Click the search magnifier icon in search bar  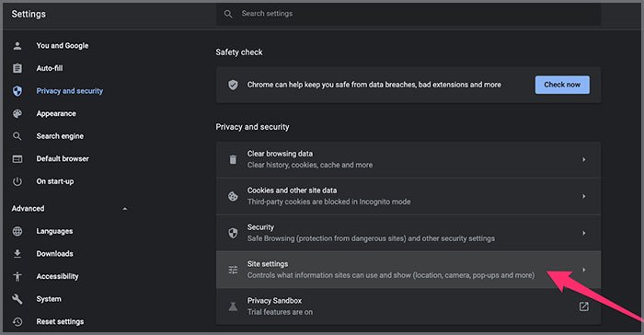tap(228, 14)
